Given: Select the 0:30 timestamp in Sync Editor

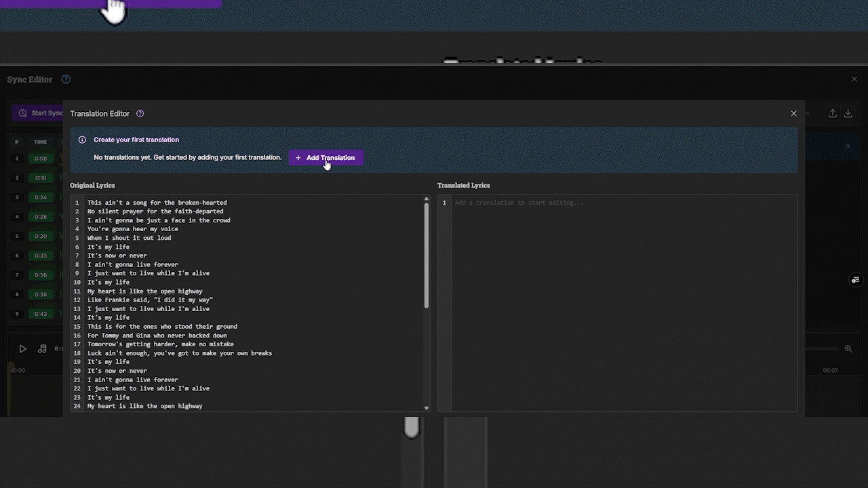Looking at the screenshot, I should coord(41,237).
